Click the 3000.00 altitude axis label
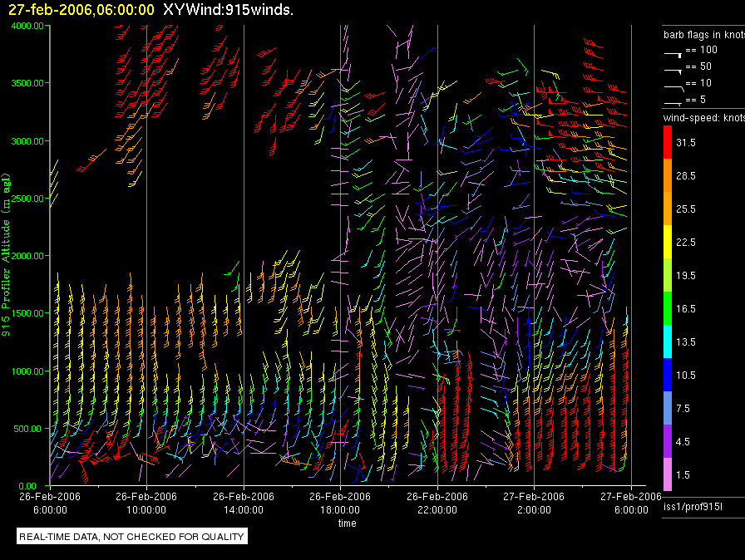745x560 pixels. [27, 141]
